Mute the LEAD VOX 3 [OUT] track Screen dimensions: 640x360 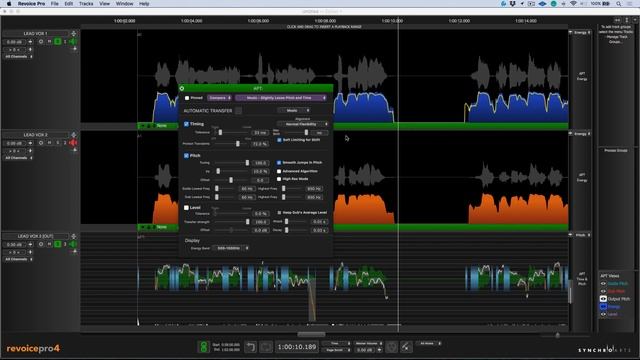(49, 244)
